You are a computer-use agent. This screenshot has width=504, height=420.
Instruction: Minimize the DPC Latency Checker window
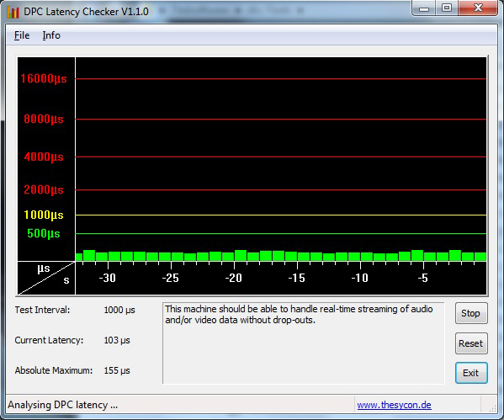tap(423, 8)
